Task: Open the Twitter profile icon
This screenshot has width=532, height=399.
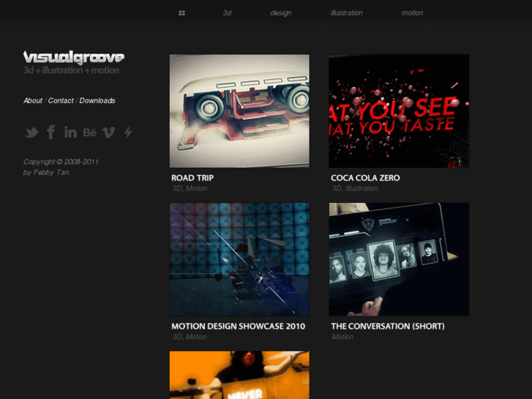Action: coord(31,132)
